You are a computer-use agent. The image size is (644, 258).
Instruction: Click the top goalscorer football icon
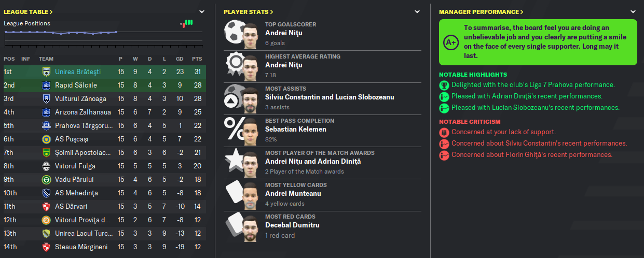[235, 34]
